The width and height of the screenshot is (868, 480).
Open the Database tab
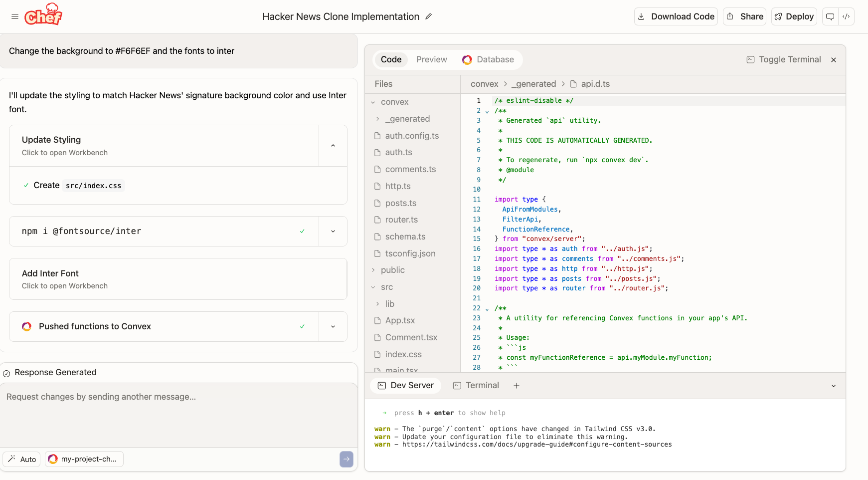click(x=488, y=60)
